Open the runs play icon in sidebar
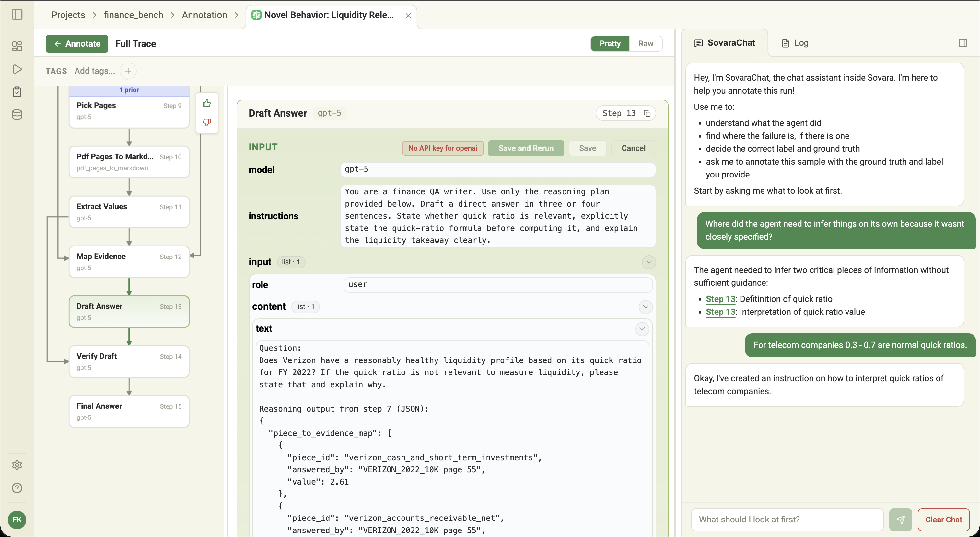The height and width of the screenshot is (537, 980). point(17,69)
